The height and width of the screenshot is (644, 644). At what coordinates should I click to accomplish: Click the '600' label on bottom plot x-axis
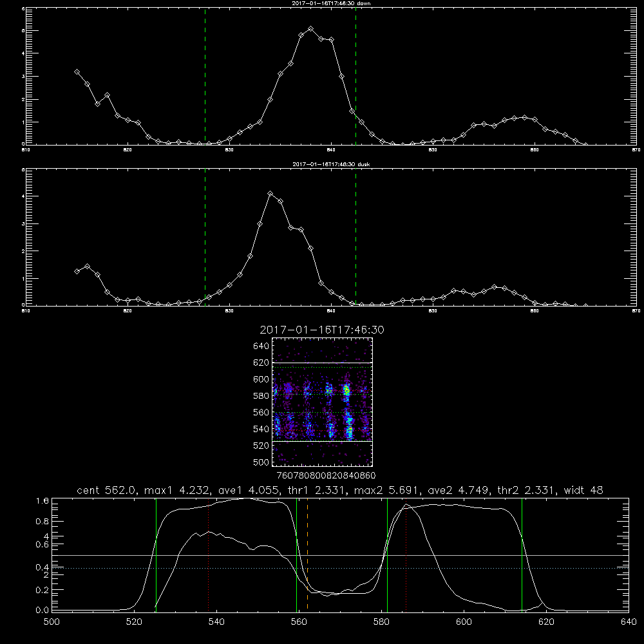pyautogui.click(x=464, y=622)
